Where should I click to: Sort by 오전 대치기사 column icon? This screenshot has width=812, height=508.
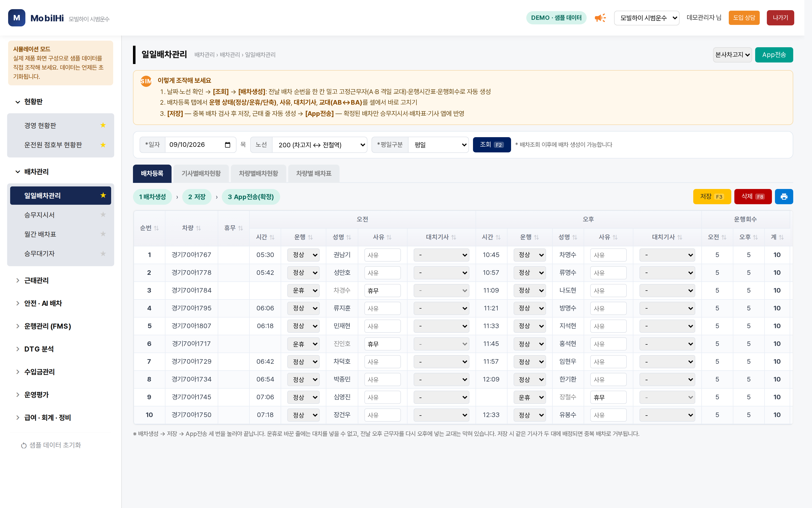pos(454,237)
